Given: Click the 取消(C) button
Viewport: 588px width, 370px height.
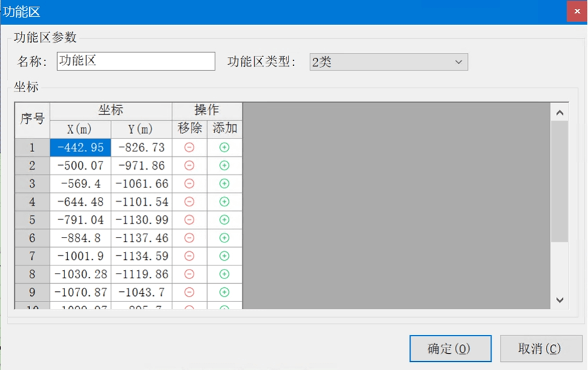Looking at the screenshot, I should [540, 349].
